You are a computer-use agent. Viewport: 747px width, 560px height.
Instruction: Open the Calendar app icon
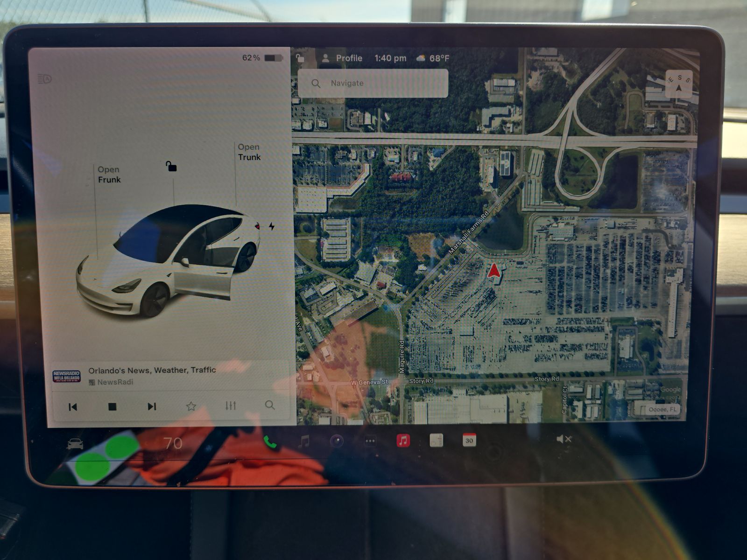pos(469,440)
